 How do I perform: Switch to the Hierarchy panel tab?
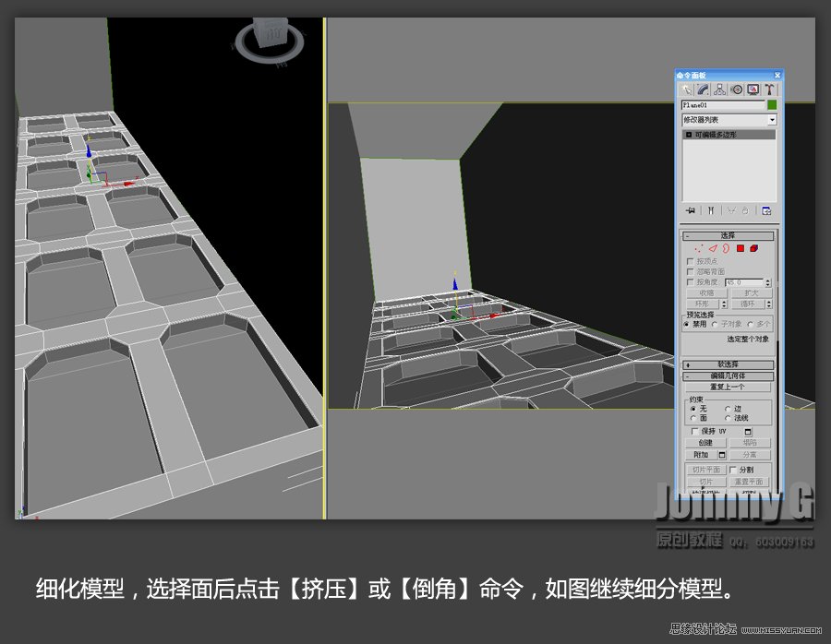[x=719, y=89]
